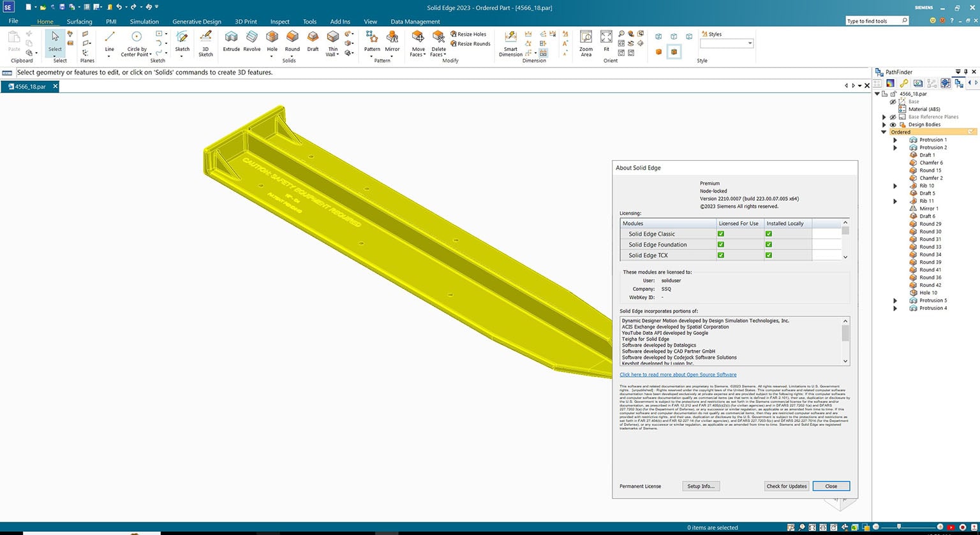Activate the Revolve tool
Image resolution: width=980 pixels, height=535 pixels.
pyautogui.click(x=252, y=41)
